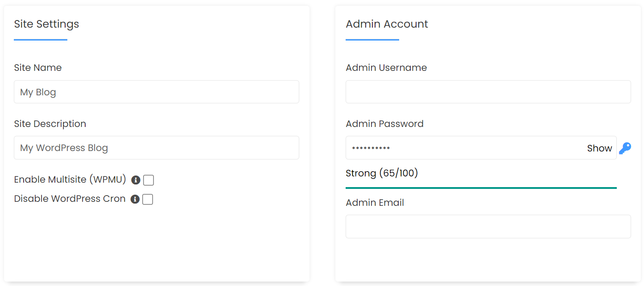Click the Site Description label text

pos(50,124)
